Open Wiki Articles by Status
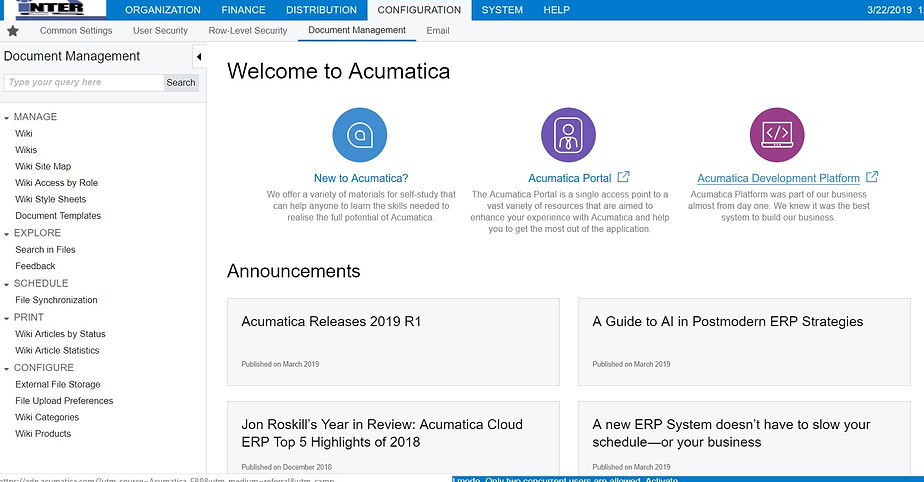Image resolution: width=924 pixels, height=482 pixels. [x=60, y=334]
